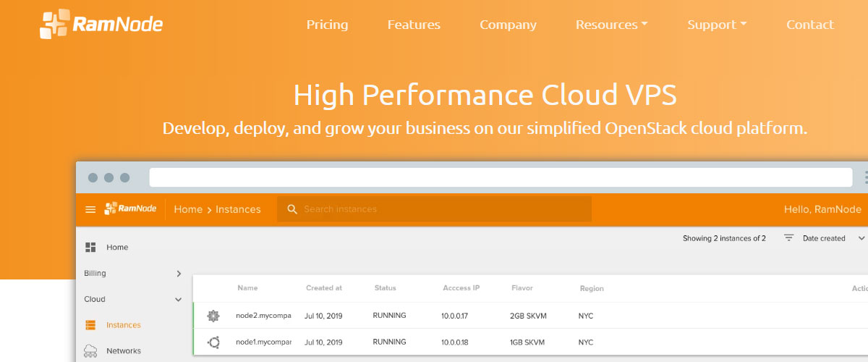Click the High Performance Cloud VPS heading
The width and height of the screenshot is (868, 362).
[x=485, y=95]
